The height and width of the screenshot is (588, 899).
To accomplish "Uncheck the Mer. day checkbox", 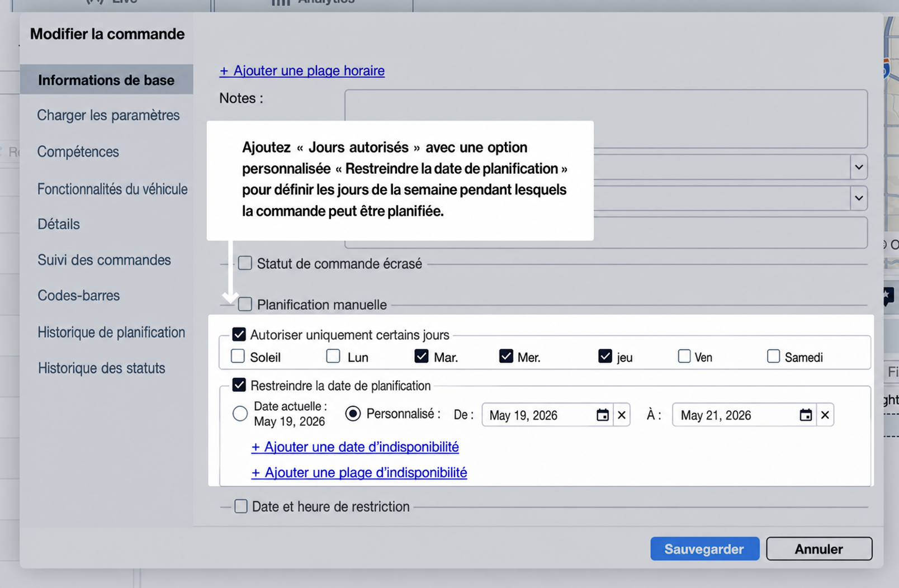I will [506, 356].
